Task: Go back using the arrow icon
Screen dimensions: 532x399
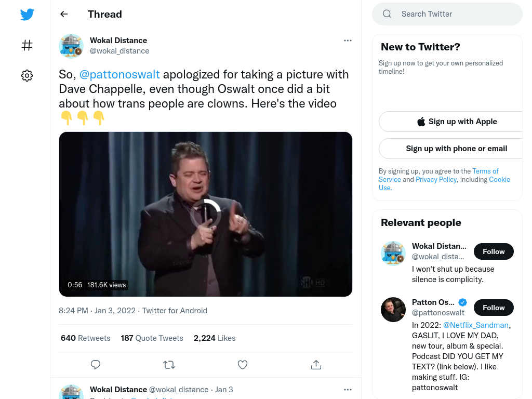Action: point(64,14)
